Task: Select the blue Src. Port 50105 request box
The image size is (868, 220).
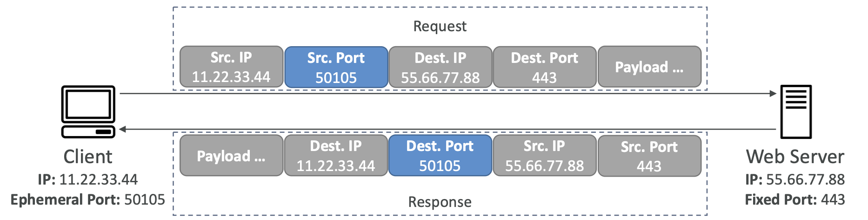Action: [x=336, y=67]
